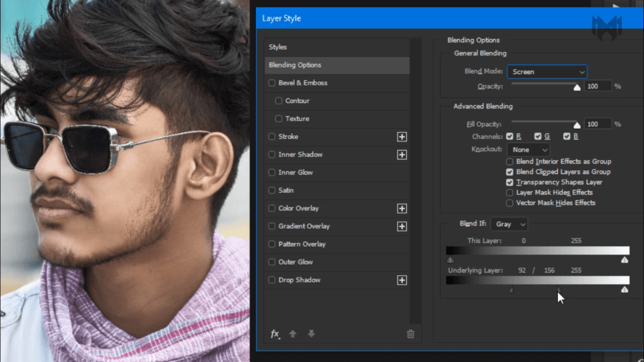Add another Gradient Overlay with plus icon
Screen dimensions: 644x362
[x=402, y=226]
